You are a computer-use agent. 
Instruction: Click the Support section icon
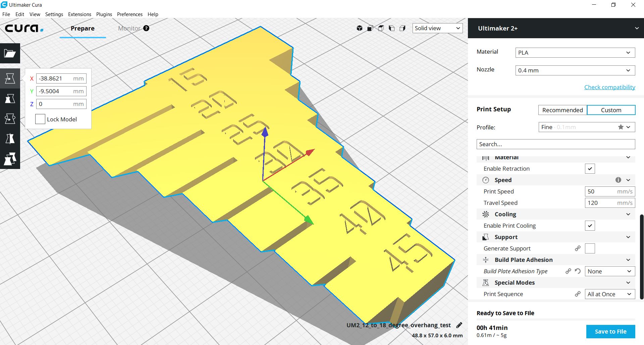coord(486,237)
